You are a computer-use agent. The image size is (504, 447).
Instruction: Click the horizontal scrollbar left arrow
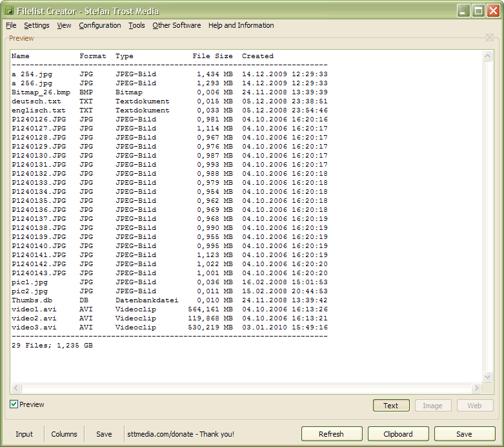[16, 388]
